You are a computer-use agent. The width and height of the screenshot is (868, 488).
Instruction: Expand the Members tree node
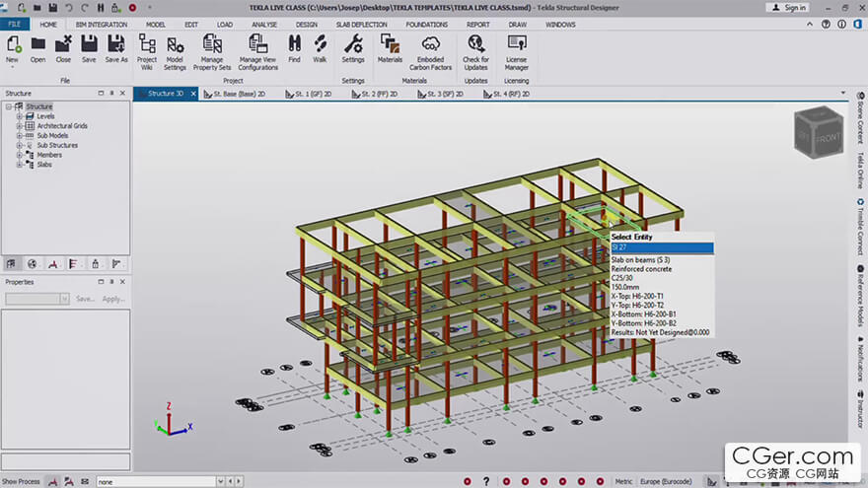(x=19, y=155)
